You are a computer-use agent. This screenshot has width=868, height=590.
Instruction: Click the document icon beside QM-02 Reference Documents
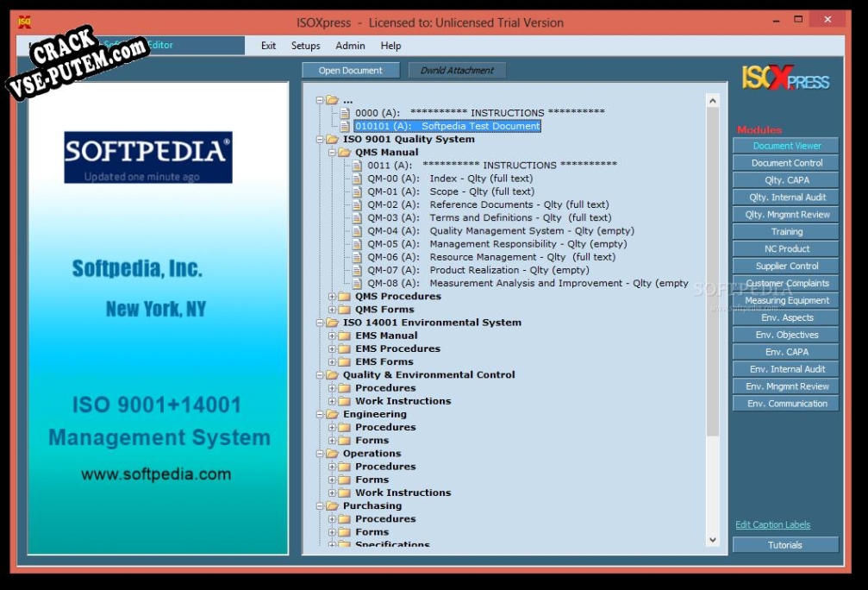(x=357, y=205)
